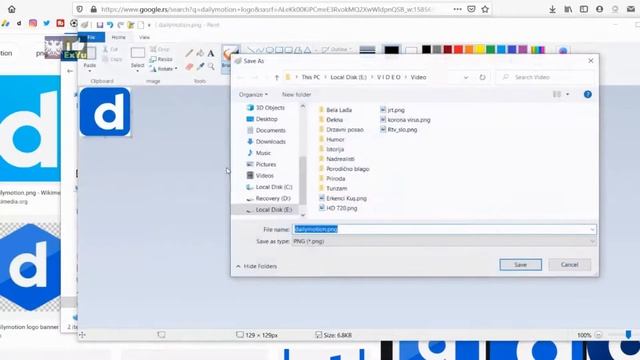640x360 pixels.
Task: Open the Outline dropdown in Paint shapes
Action: [337, 49]
